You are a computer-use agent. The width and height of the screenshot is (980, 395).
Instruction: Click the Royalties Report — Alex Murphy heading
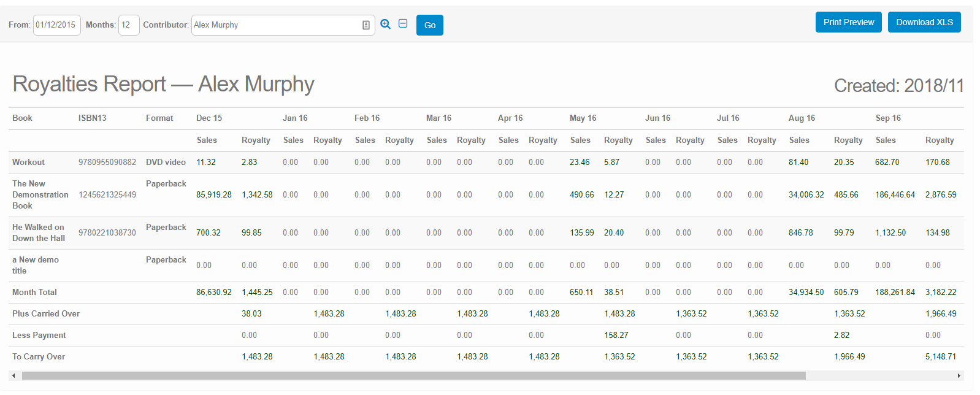[163, 84]
